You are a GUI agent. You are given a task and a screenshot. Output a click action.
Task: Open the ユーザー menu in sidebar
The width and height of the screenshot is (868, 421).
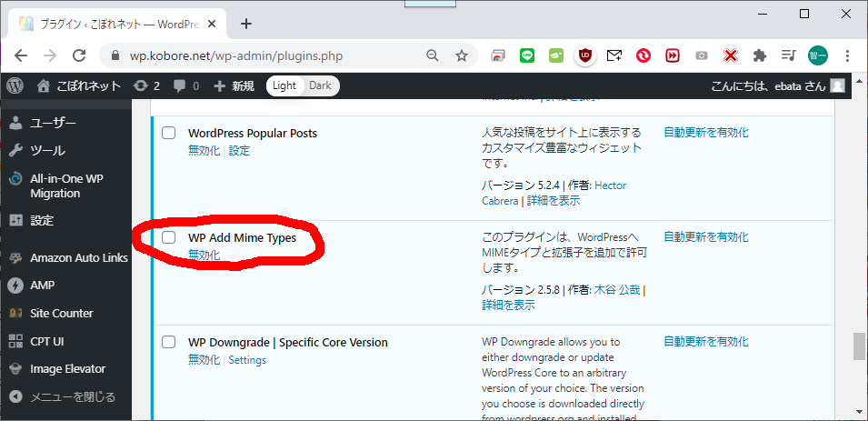53,123
